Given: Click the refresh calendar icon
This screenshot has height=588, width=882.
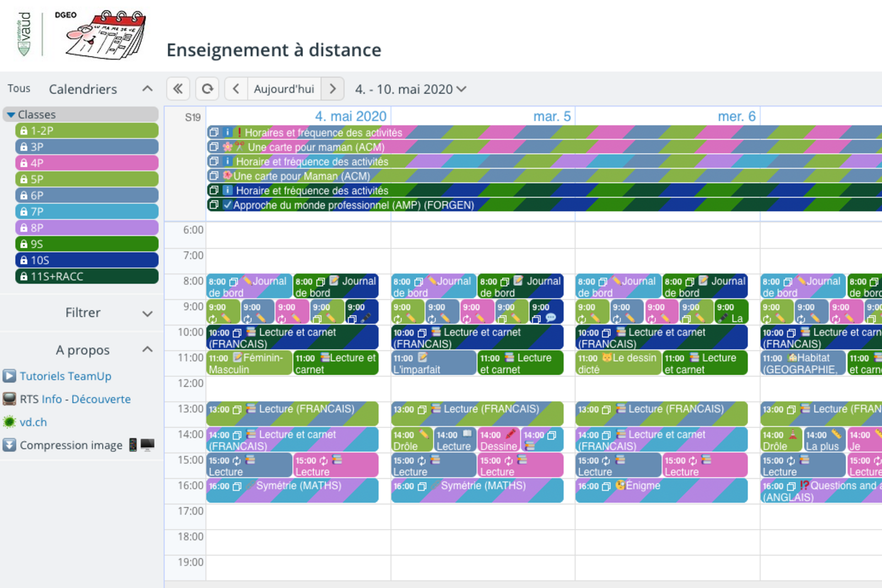Looking at the screenshot, I should 207,89.
